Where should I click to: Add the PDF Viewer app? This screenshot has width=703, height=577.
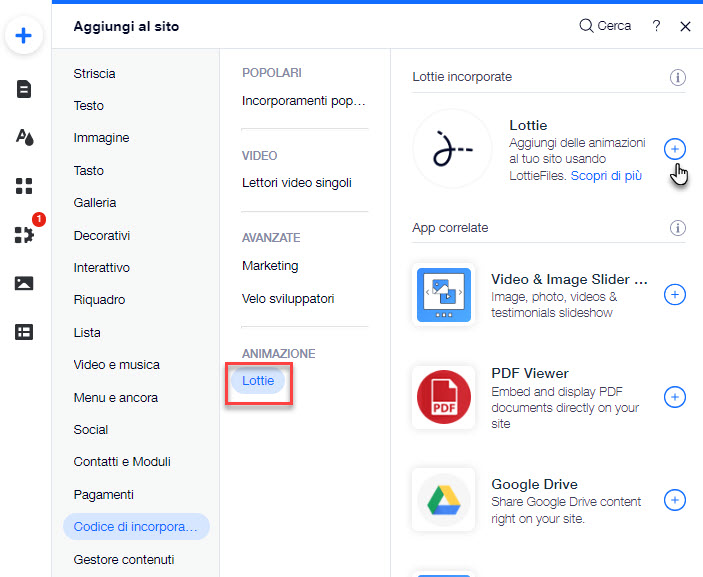click(x=674, y=397)
